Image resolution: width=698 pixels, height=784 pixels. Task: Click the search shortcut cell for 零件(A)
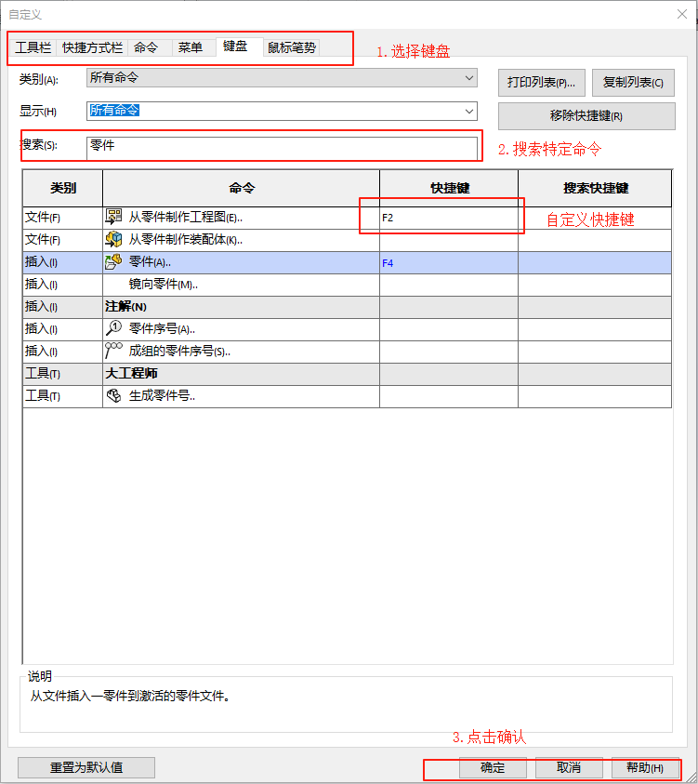pyautogui.click(x=595, y=262)
